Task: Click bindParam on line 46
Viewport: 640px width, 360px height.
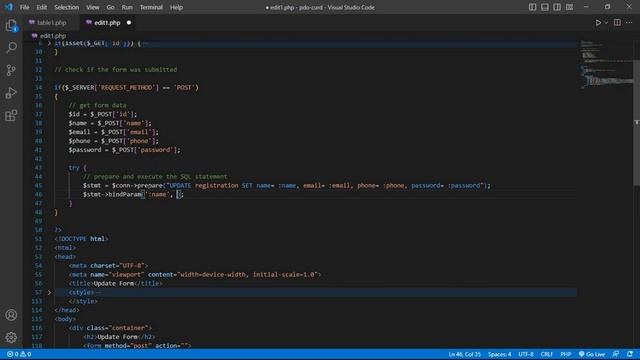Action: click(x=125, y=195)
